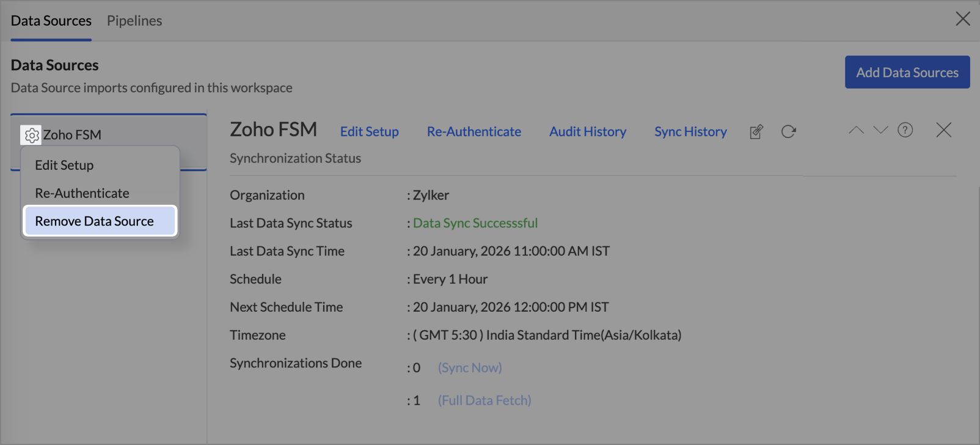The image size is (980, 445).
Task: Select Edit Setup from the context menu
Action: 64,165
